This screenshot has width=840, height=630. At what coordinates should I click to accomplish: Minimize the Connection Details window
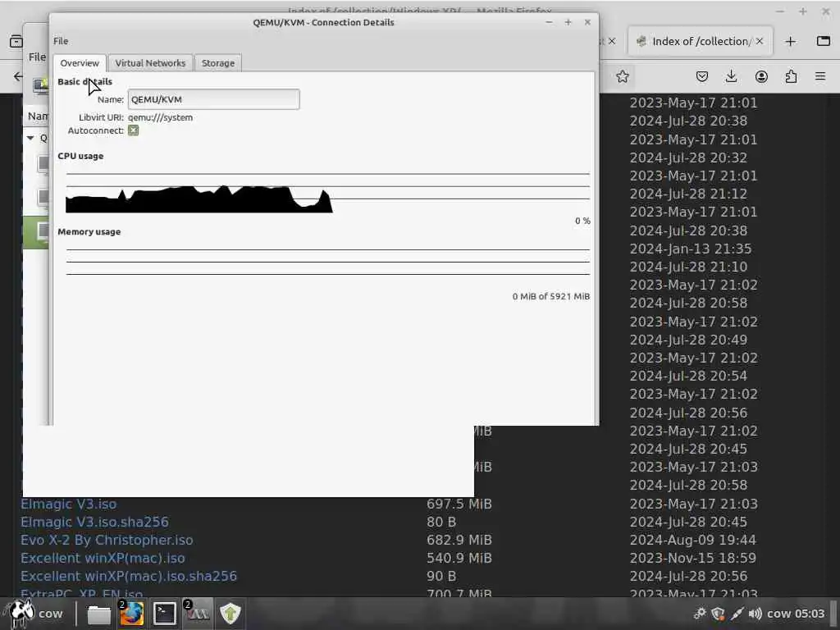pos(549,22)
